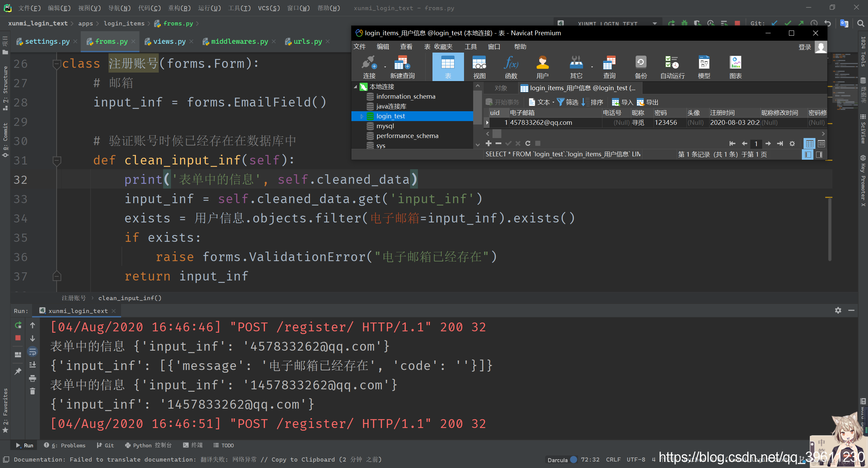Open the 函数 function icon in Navicat

point(511,67)
